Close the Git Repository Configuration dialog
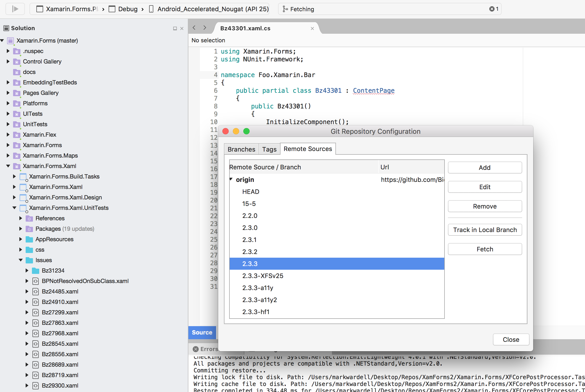 click(x=511, y=339)
